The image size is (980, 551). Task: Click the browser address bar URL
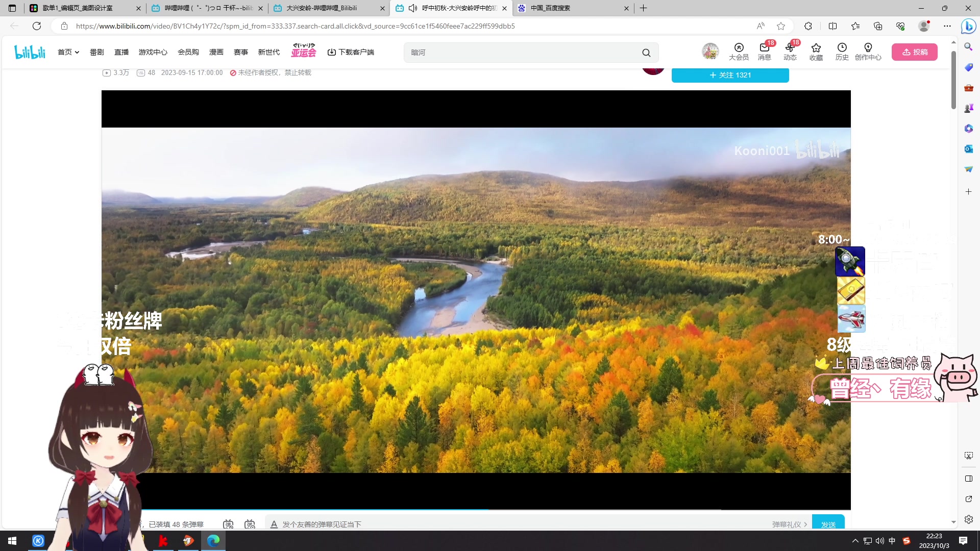296,26
